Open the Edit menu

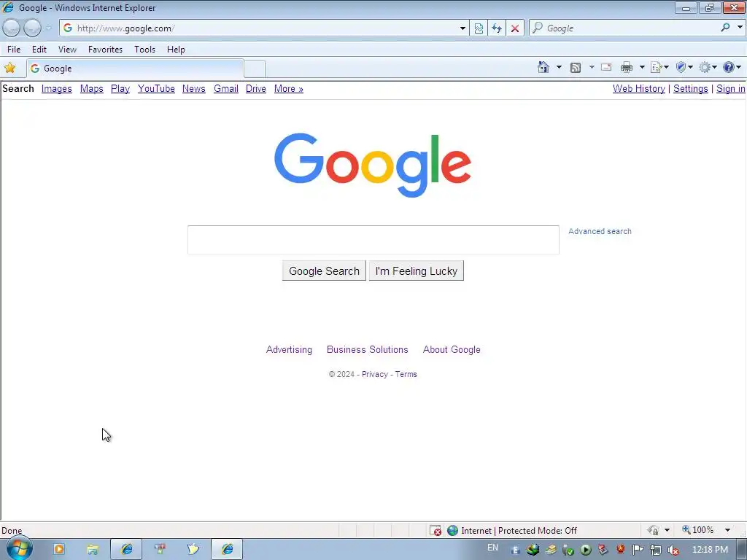click(x=39, y=49)
